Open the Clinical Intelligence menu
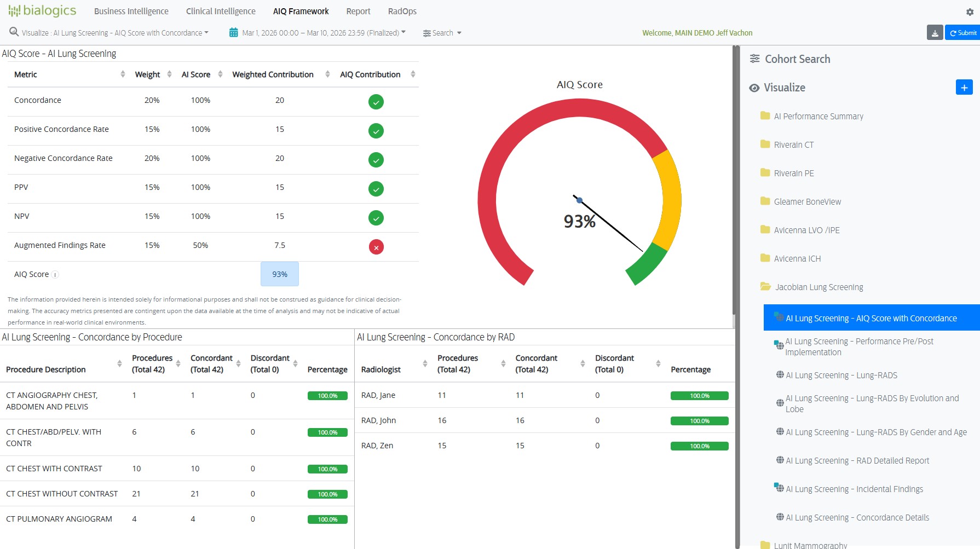The image size is (980, 549). click(221, 11)
